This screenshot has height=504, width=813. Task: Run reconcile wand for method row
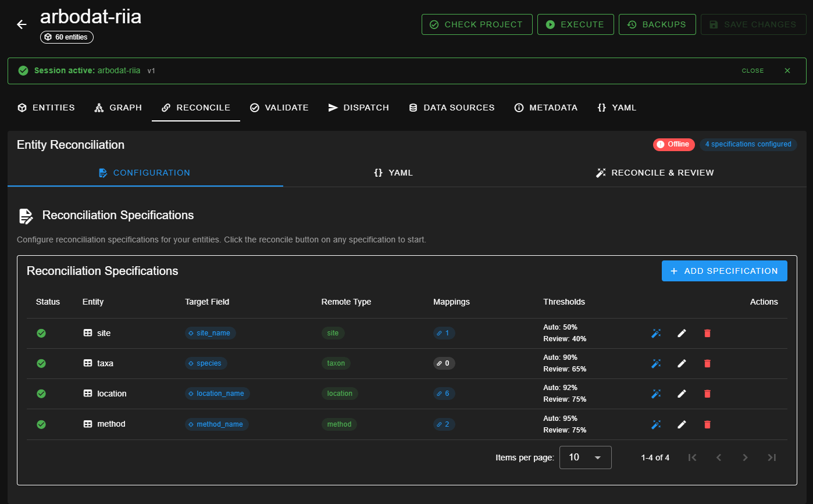[x=656, y=424]
